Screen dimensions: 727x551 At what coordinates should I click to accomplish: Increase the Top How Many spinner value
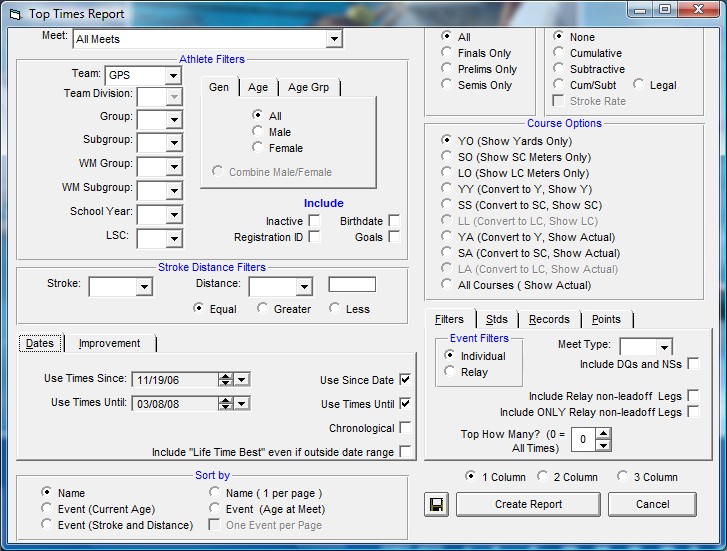[x=603, y=434]
